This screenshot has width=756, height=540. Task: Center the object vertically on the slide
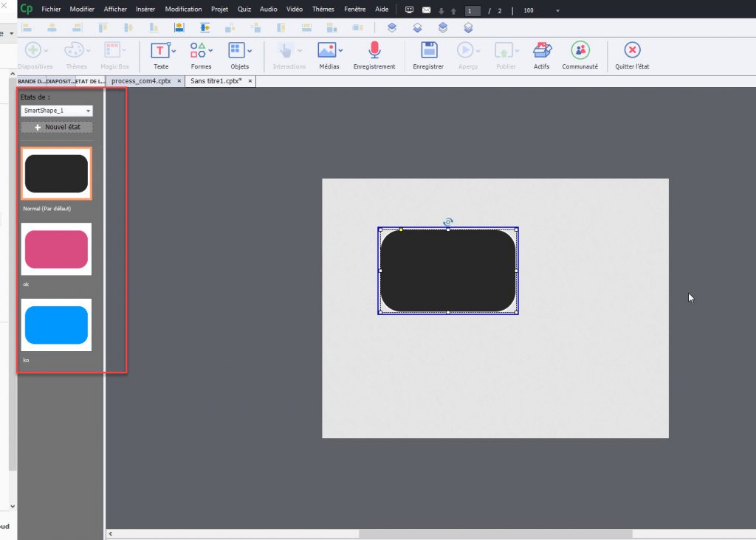coord(205,28)
